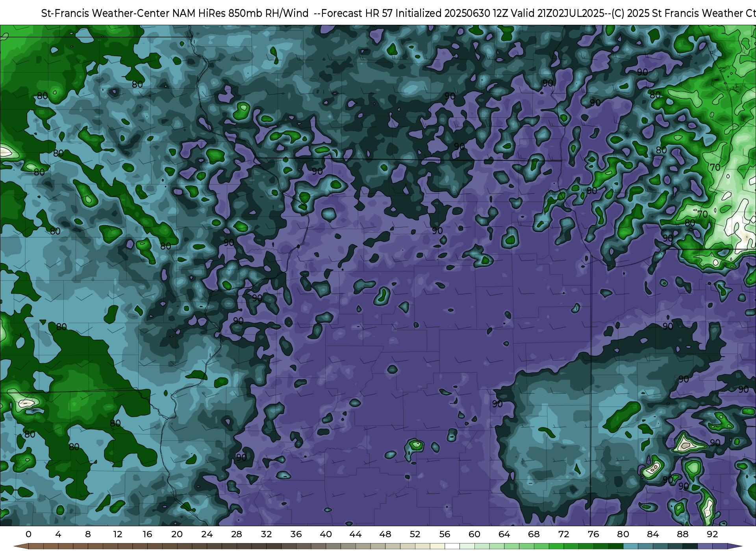Click the '88' colorbar tick label
The height and width of the screenshot is (551, 756).
point(682,534)
